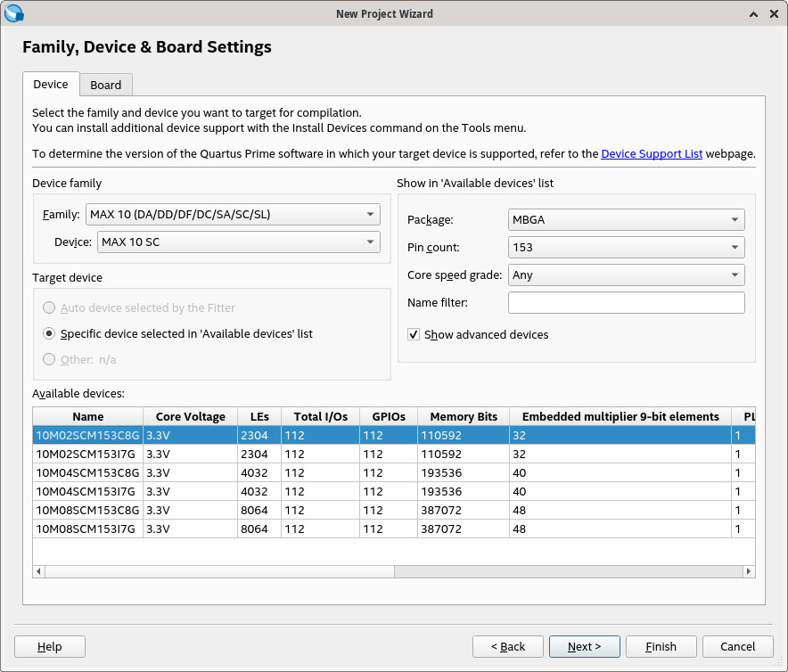The image size is (788, 672).
Task: Sort by the GPIOs column header
Action: pos(389,417)
